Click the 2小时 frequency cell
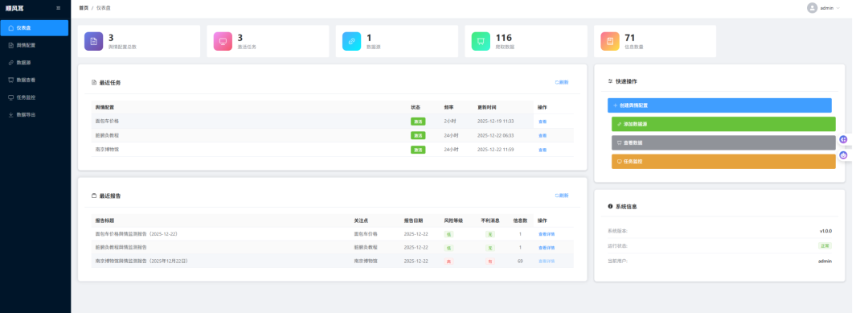 click(x=449, y=121)
